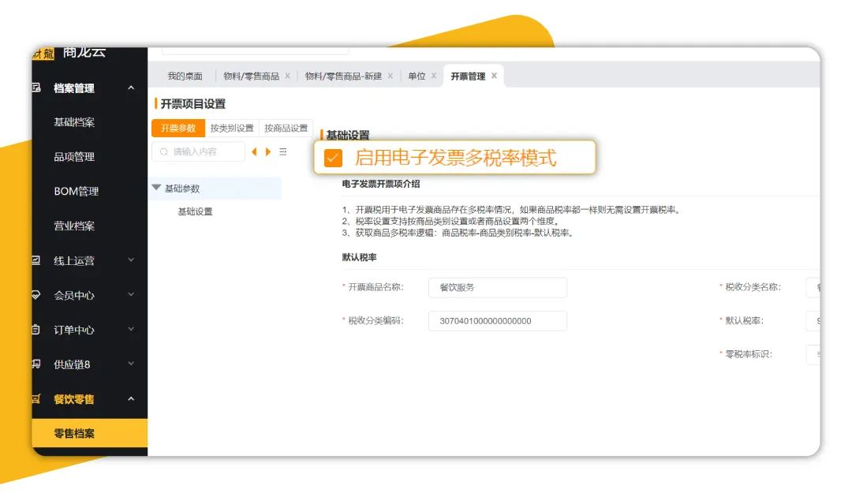Click the search magnifier icon
This screenshot has height=504, width=852.
[x=163, y=151]
